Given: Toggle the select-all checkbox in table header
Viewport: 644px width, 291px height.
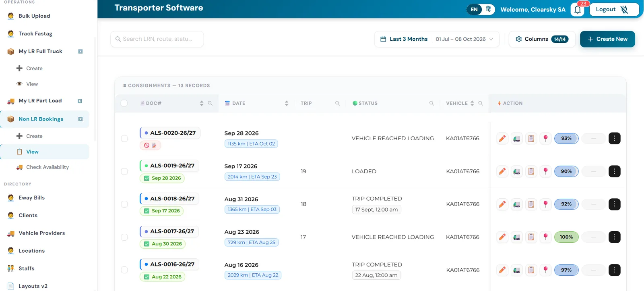Looking at the screenshot, I should tap(124, 103).
